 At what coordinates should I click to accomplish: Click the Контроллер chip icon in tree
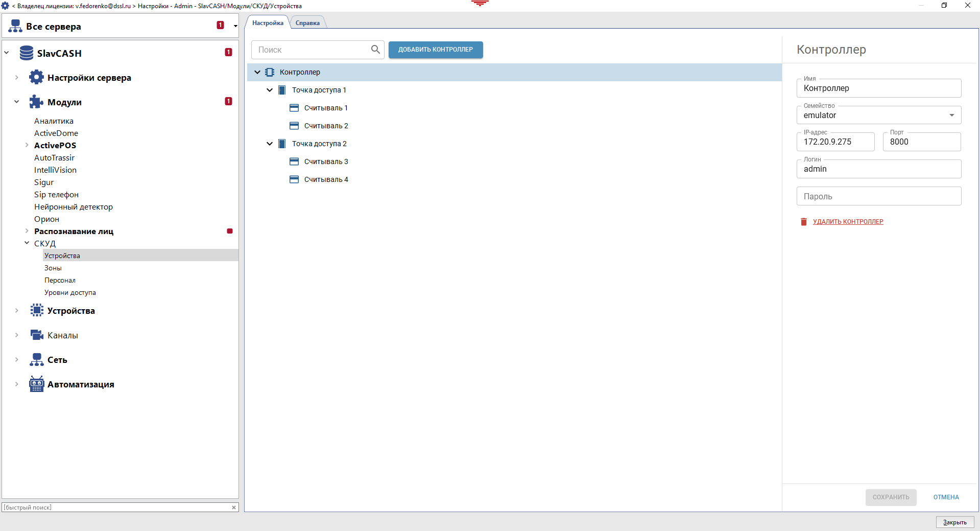(270, 73)
